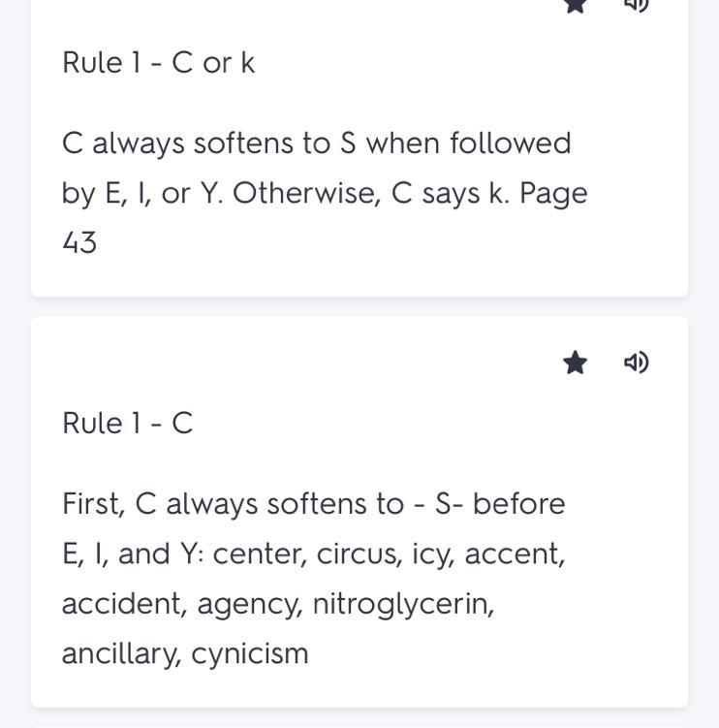
Task: Click the word 'accent' in the second card
Action: point(514,554)
